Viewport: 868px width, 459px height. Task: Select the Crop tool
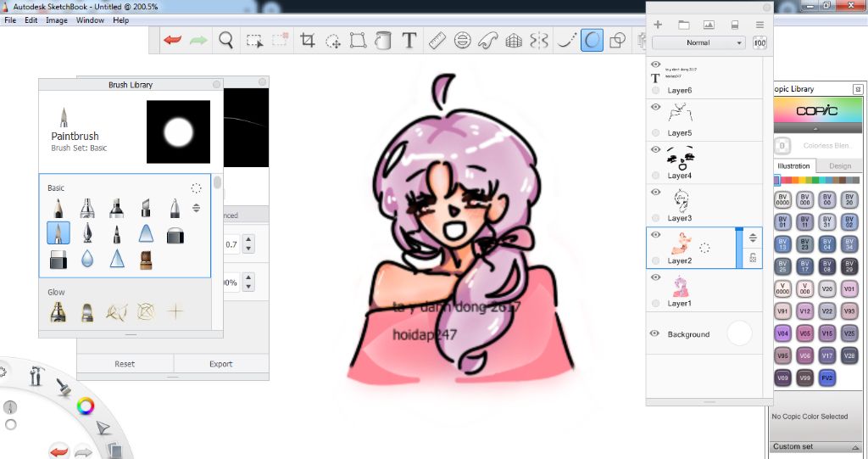point(307,41)
